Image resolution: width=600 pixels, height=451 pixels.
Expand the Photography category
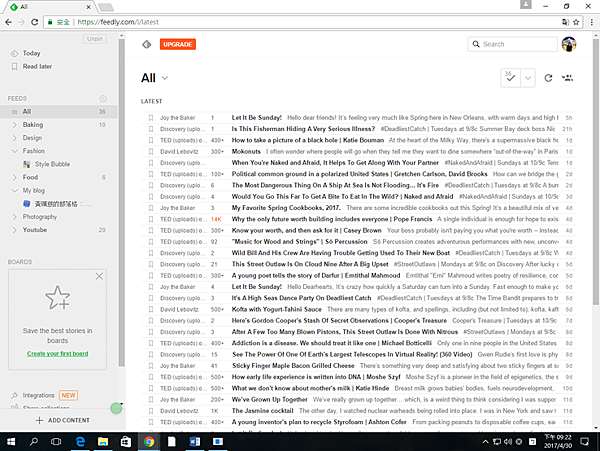[15, 217]
